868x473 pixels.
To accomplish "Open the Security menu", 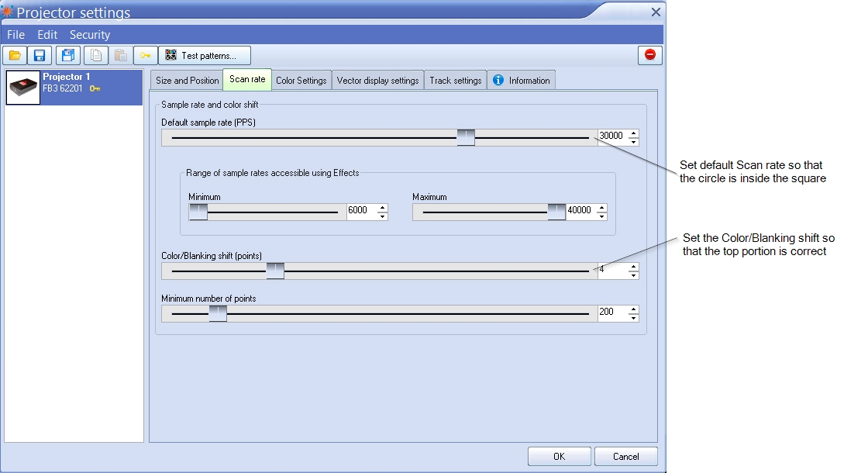I will 90,35.
